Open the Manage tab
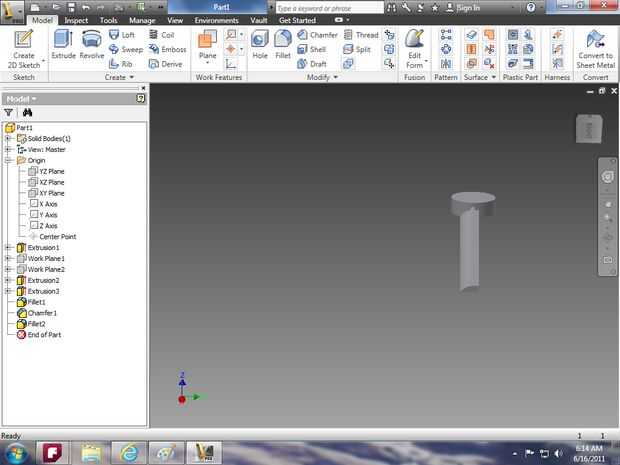620x465 pixels. pos(142,20)
